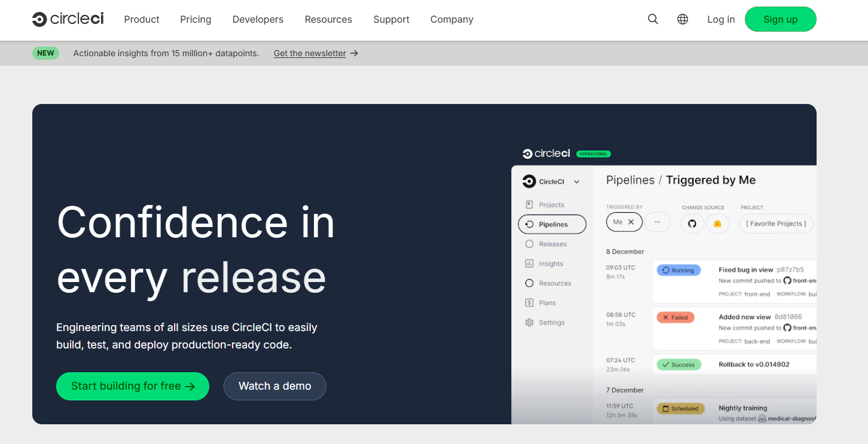Click the arrow after Get the newsletter

(x=354, y=53)
